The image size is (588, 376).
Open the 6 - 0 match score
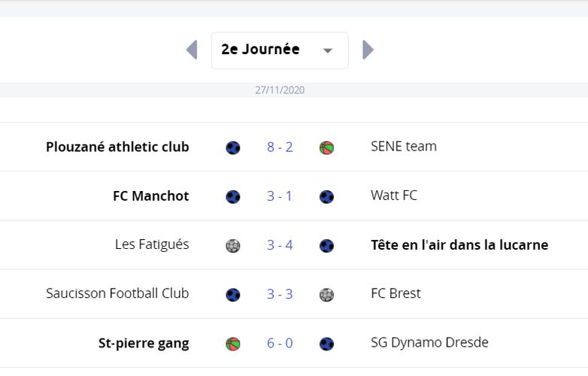(280, 343)
